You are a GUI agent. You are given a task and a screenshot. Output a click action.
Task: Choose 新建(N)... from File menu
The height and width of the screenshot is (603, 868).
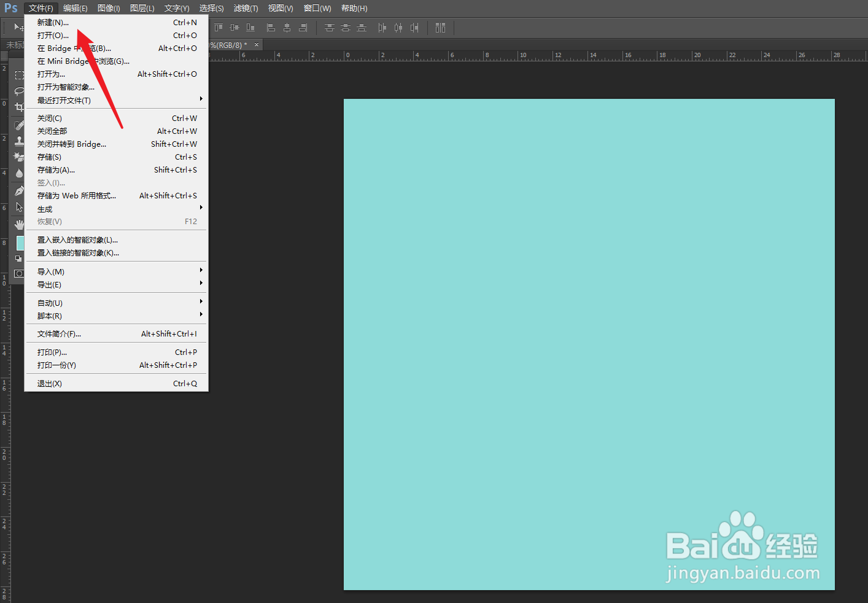pyautogui.click(x=117, y=22)
